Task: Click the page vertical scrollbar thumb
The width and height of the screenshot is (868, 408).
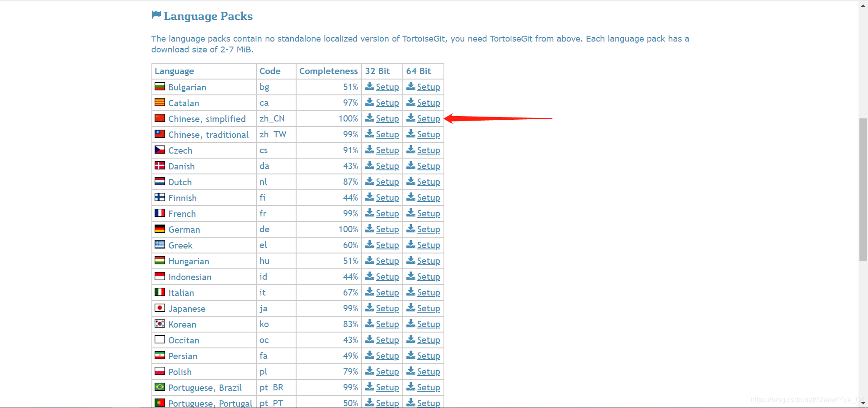Action: click(863, 189)
